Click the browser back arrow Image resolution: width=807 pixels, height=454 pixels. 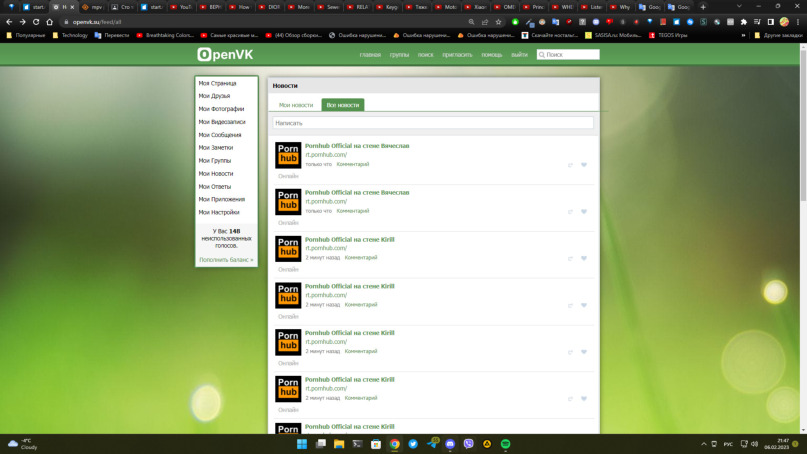[x=9, y=22]
